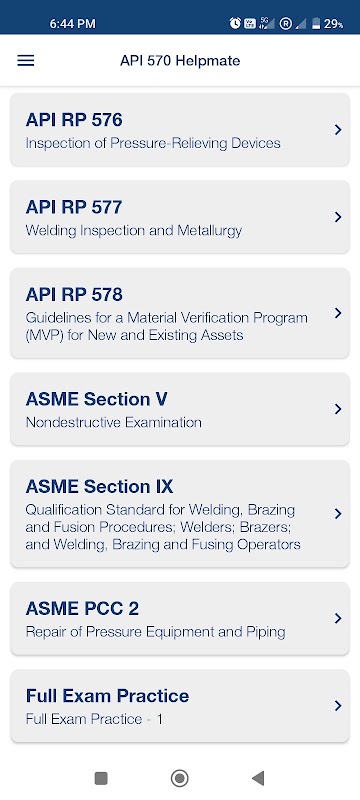Open the hamburger navigation menu
Viewport: 360px width, 800px height.
[25, 61]
